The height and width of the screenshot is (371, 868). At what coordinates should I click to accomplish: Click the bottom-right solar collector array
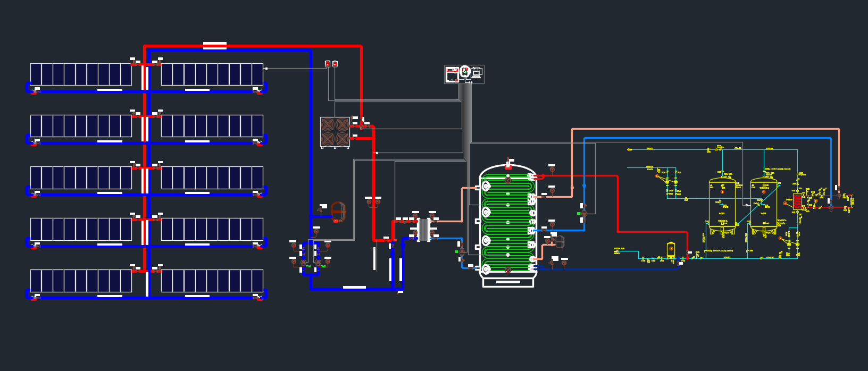coord(212,281)
